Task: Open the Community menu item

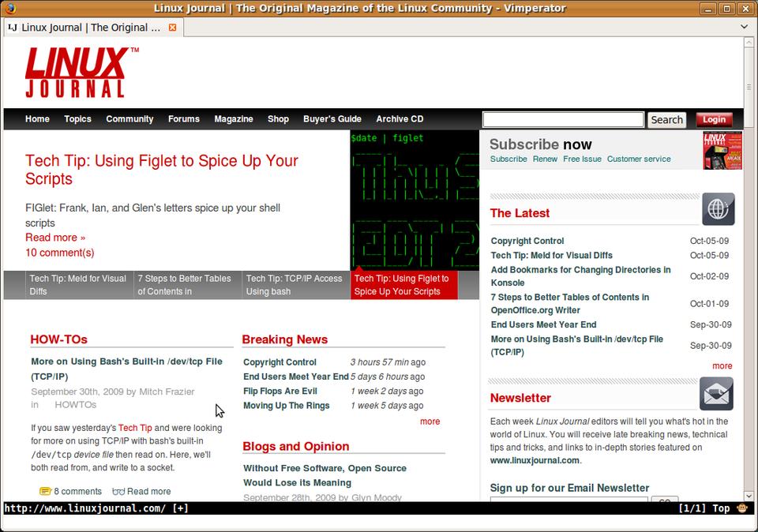Action: (129, 119)
